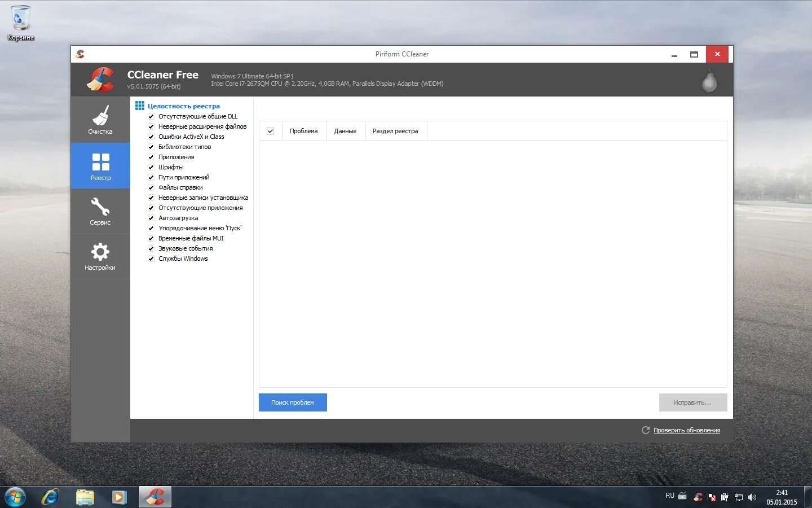Viewport: 812px width, 508px height.
Task: Open the volume speaker tray icon
Action: tap(752, 497)
